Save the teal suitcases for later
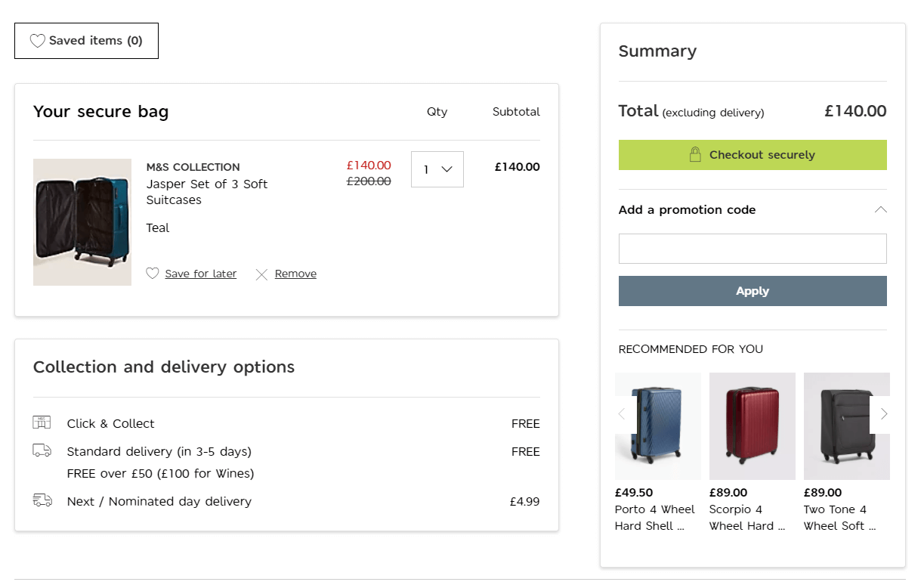Screen dimensions: 924x585 coord(200,274)
